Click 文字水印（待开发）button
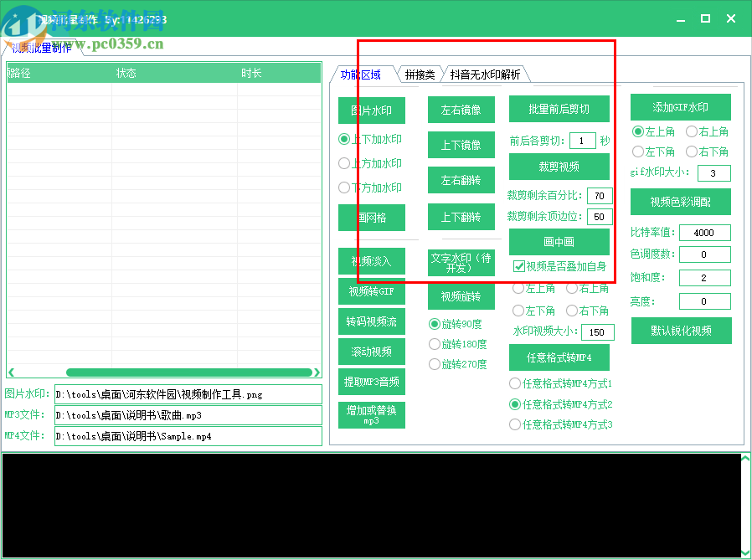This screenshot has height=560, width=752. tap(461, 263)
